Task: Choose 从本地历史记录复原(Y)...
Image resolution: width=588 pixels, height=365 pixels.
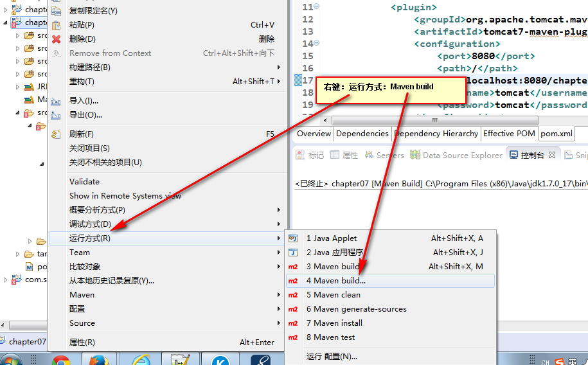Action: 167,281
